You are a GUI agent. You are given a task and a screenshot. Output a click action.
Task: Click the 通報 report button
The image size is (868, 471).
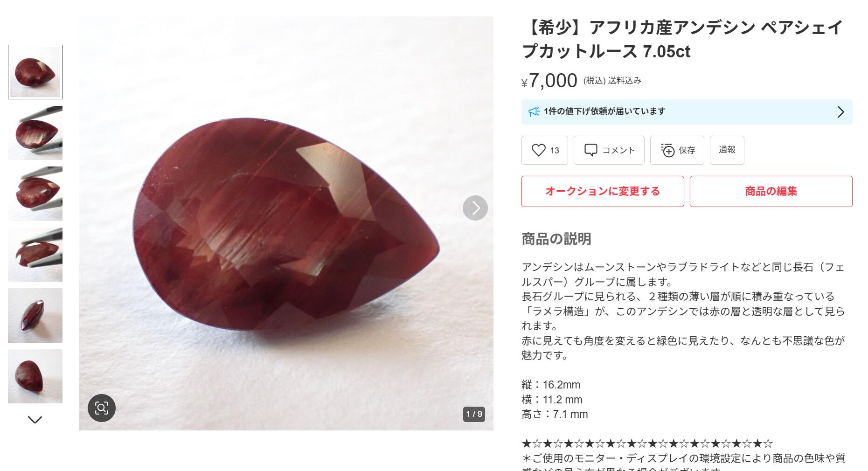coord(727,150)
